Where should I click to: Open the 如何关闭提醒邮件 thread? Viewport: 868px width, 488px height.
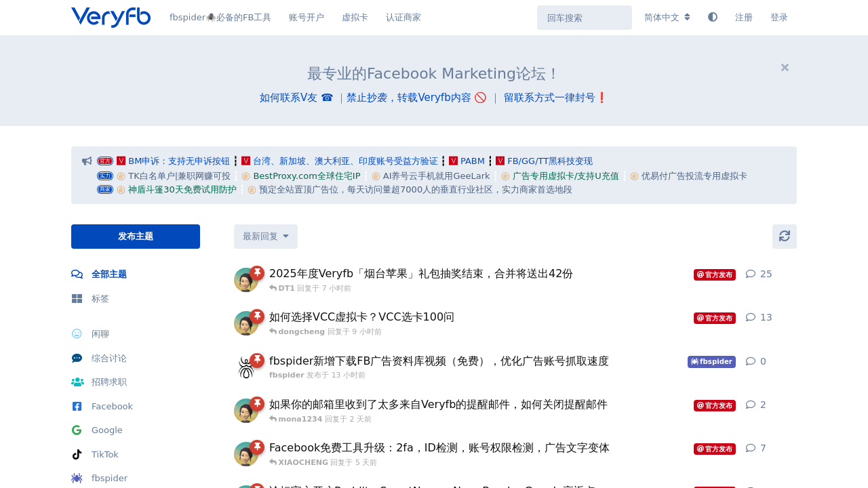point(438,405)
